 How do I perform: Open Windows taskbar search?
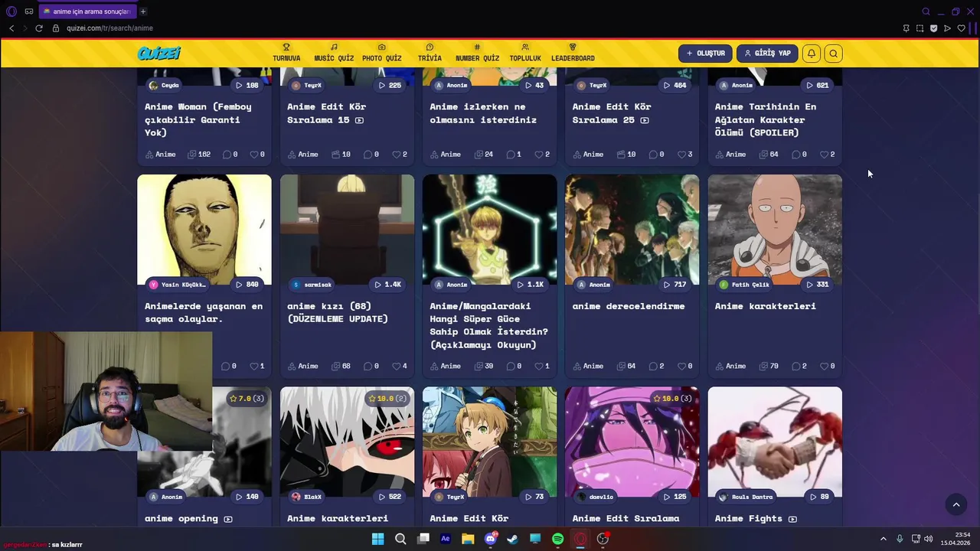[x=400, y=539]
